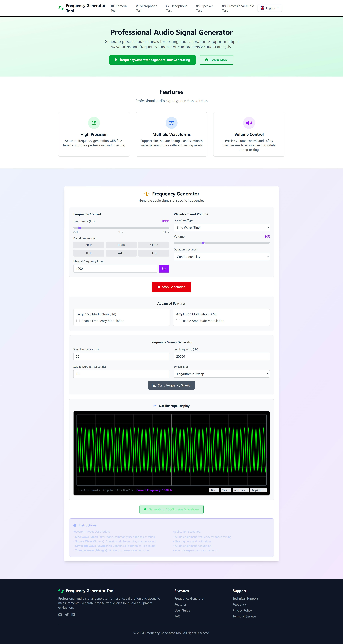343x644 pixels.
Task: Click the headphone icon in navigation
Action: [168, 6]
